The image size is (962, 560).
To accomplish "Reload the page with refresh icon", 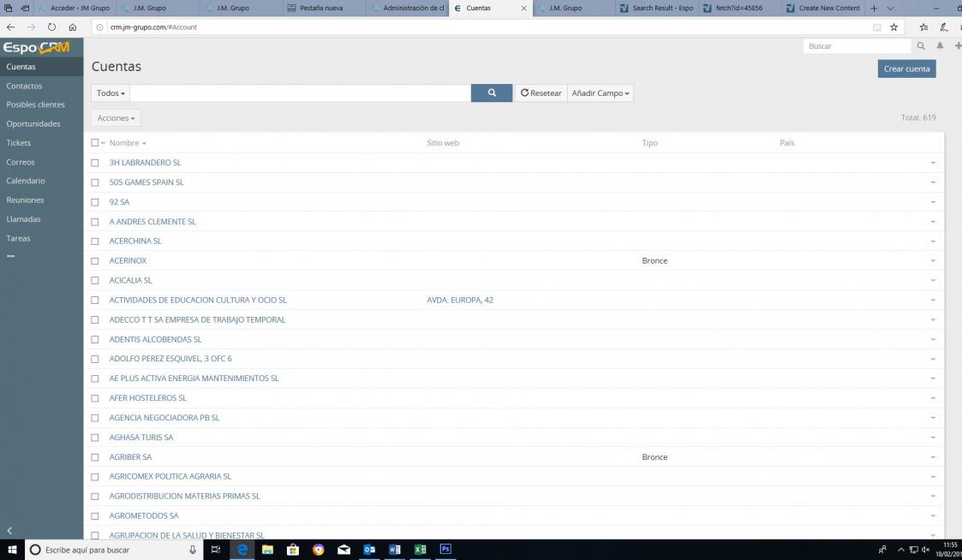I will pos(51,27).
